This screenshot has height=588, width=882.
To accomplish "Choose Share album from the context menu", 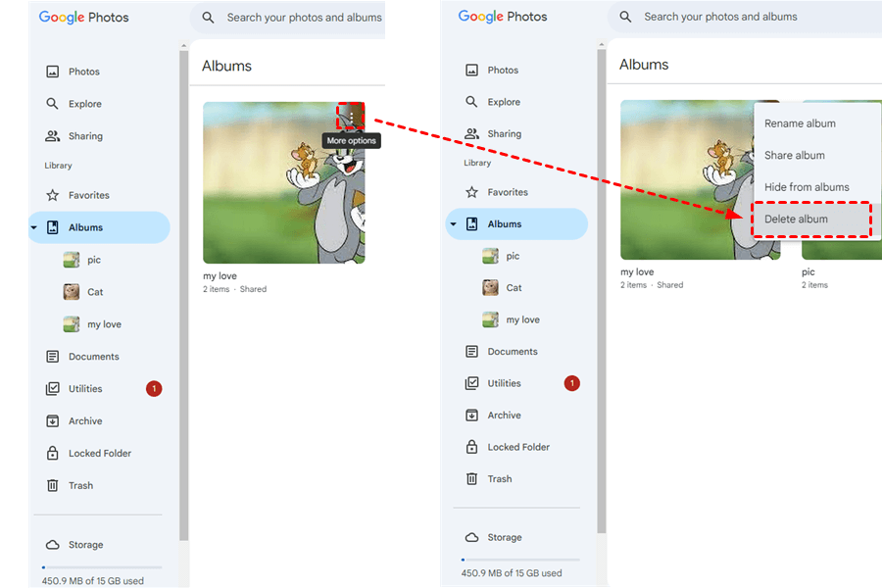I will tap(817, 155).
